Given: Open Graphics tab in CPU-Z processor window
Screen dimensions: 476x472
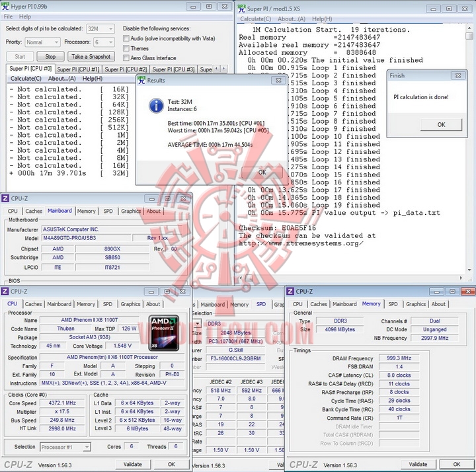Looking at the screenshot, I should pos(130,304).
